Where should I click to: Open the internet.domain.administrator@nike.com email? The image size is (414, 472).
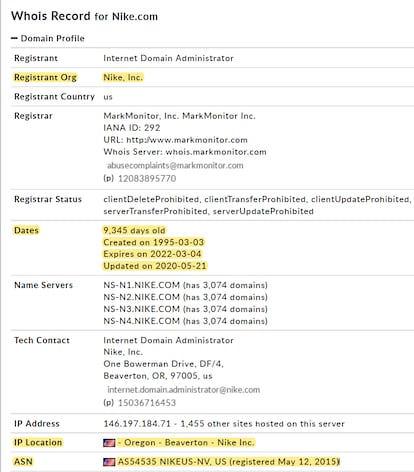tap(183, 390)
